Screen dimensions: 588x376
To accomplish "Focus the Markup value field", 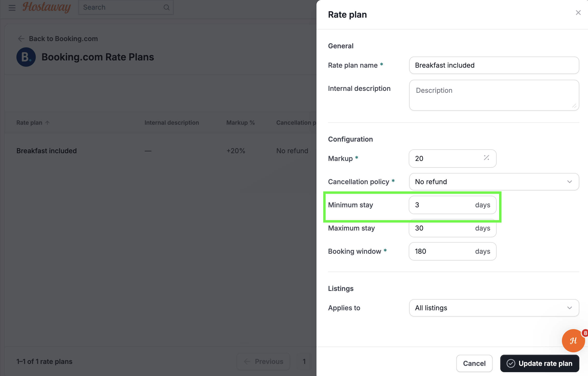I will coord(452,159).
